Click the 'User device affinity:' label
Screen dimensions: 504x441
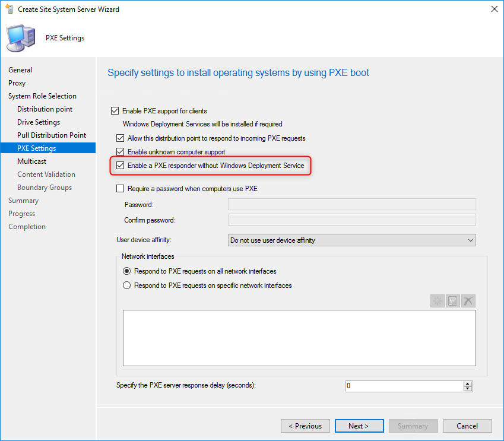pos(144,240)
